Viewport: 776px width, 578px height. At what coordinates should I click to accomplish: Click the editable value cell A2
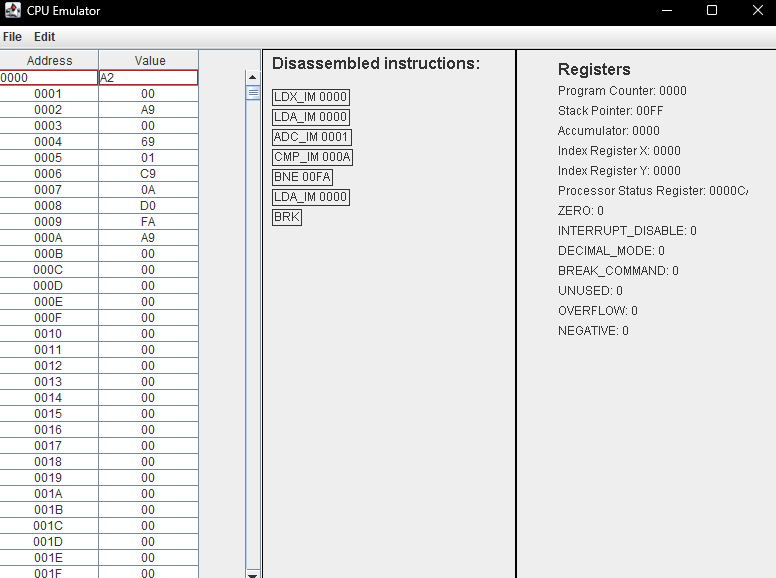coord(148,78)
